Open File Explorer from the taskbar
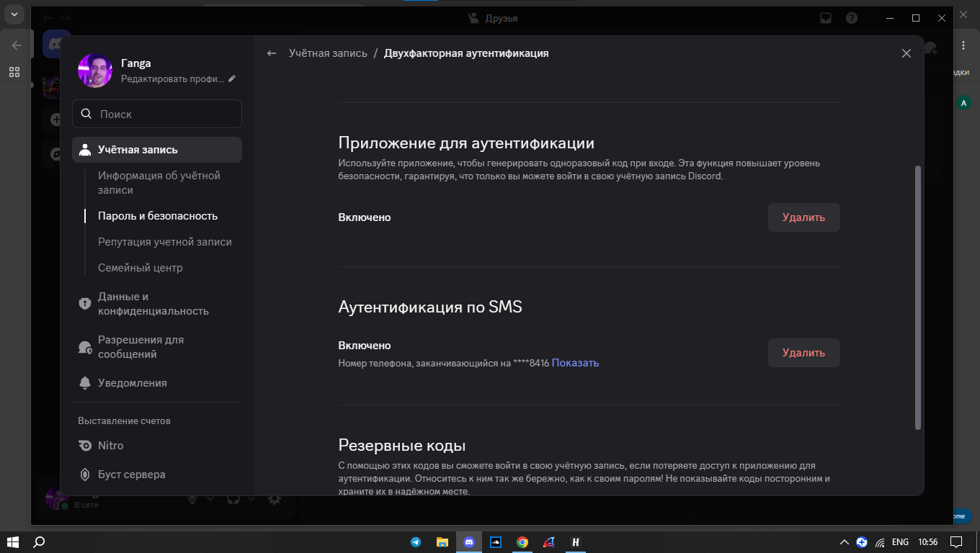 [x=442, y=542]
